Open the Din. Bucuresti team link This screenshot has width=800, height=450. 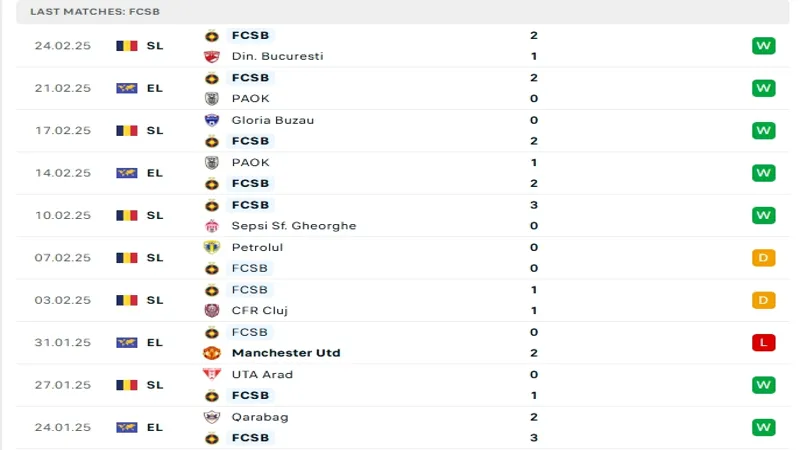pos(277,56)
